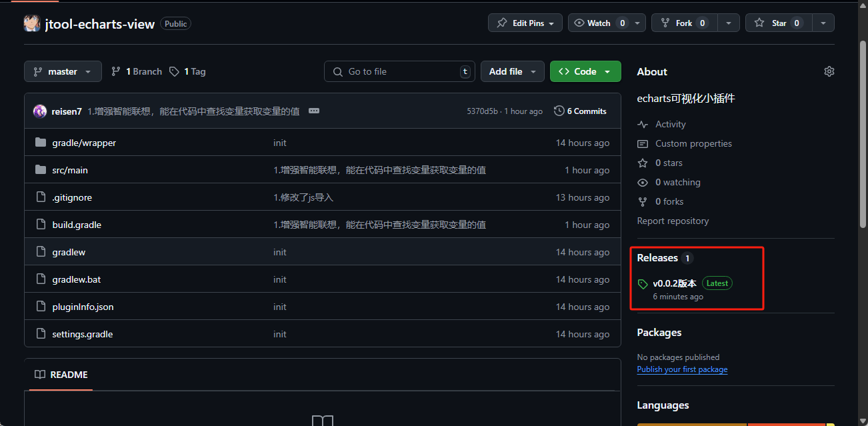This screenshot has height=426, width=868.
Task: Click the 1 Tag icon link
Action: (175, 71)
